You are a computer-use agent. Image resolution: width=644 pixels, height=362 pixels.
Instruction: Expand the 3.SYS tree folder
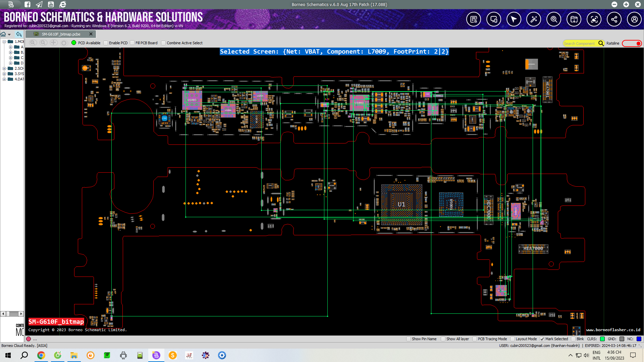4,74
